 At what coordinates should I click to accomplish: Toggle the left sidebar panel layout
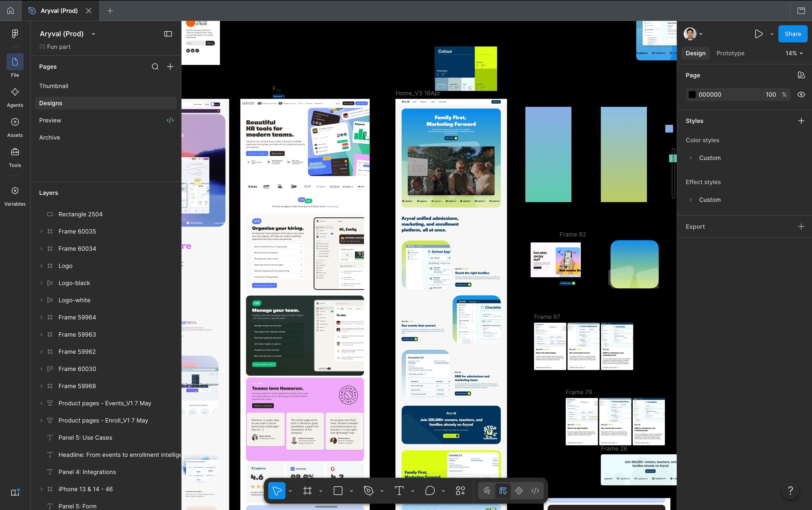tap(168, 34)
